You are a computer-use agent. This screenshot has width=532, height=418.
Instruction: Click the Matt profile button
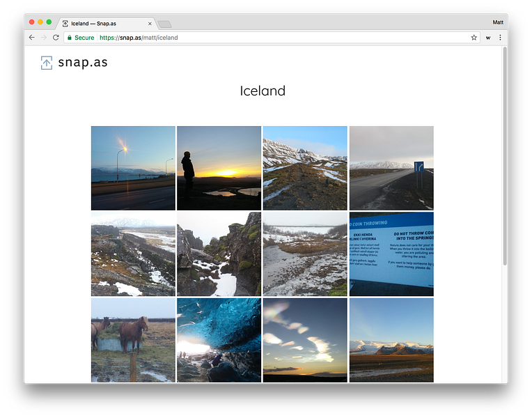[x=498, y=22]
